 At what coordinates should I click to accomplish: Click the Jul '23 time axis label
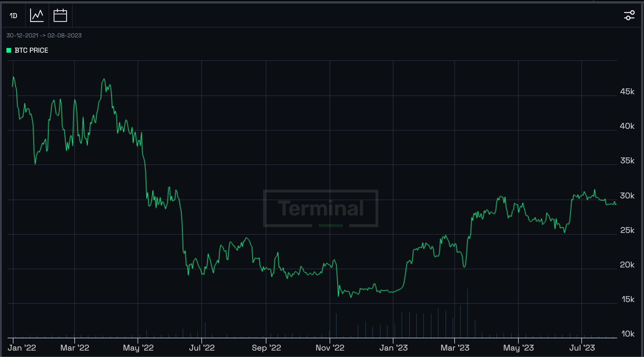(582, 348)
